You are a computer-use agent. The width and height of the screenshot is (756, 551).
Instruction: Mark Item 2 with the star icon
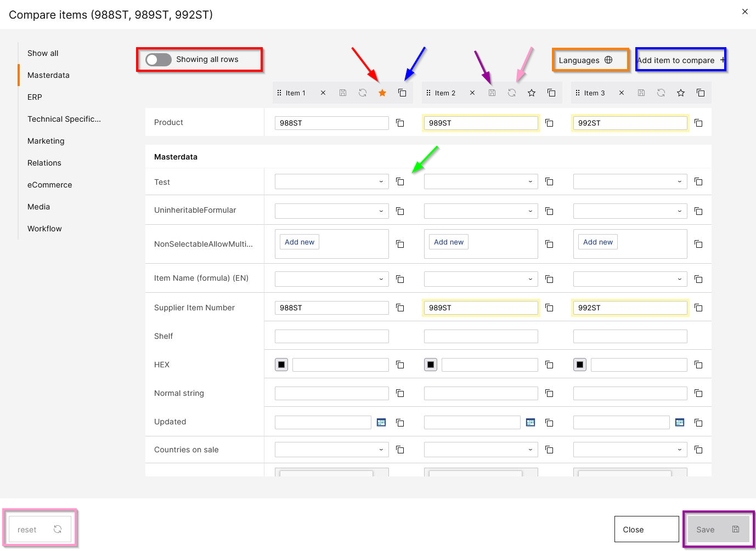[x=532, y=93]
